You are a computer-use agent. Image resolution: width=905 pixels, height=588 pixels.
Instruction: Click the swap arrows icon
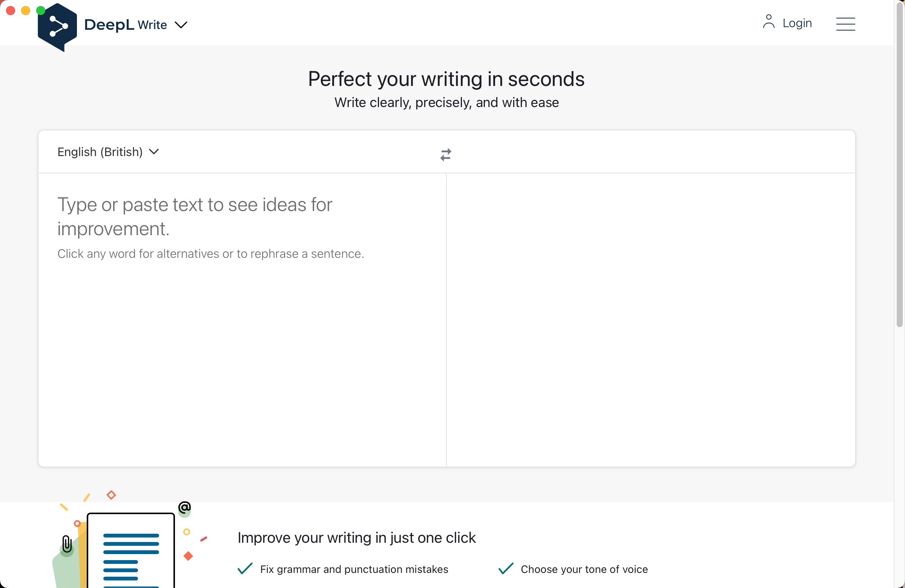(x=446, y=155)
